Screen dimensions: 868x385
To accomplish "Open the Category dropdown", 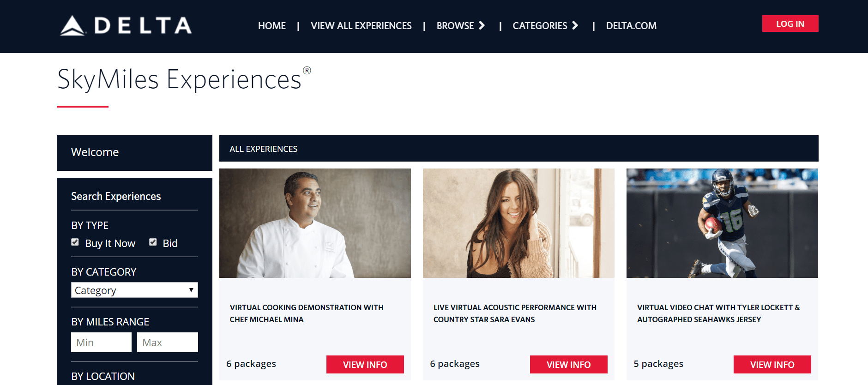I will 134,290.
